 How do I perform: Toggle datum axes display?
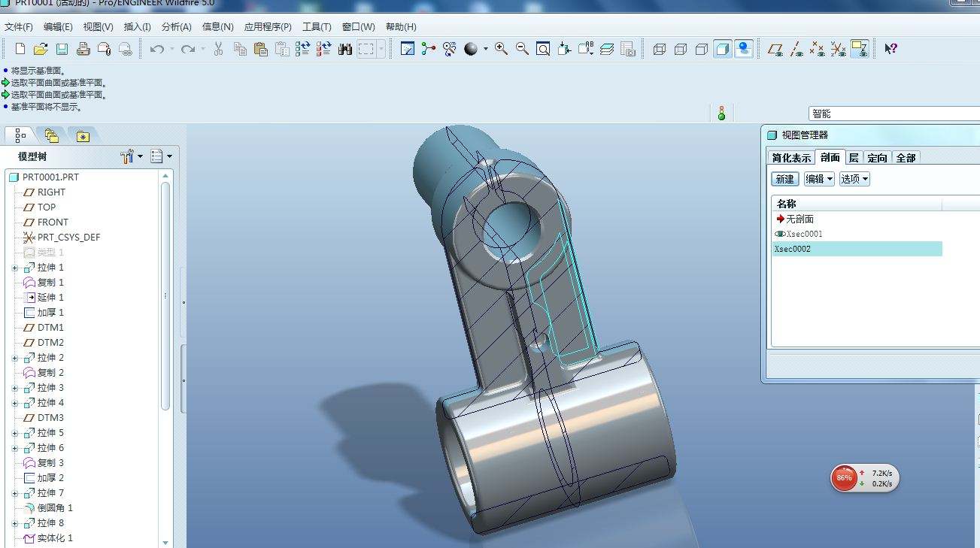796,50
